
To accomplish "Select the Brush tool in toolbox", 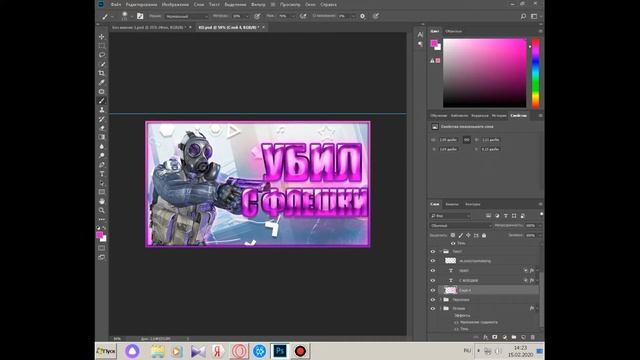I will click(x=102, y=101).
